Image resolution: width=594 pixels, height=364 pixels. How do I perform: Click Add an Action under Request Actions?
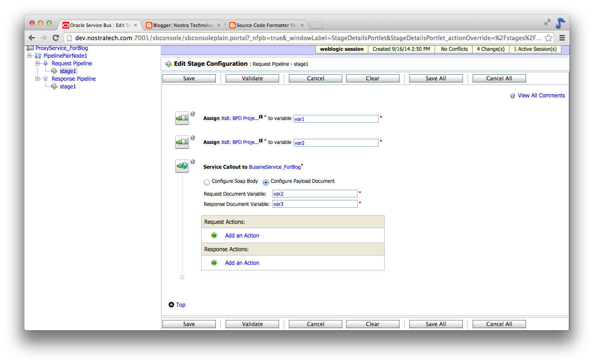(242, 235)
